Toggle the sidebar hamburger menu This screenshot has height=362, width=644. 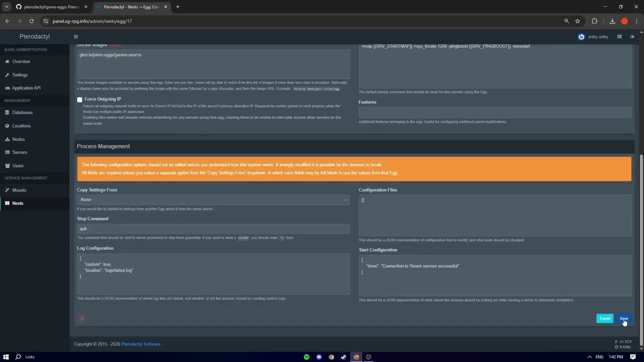76,37
